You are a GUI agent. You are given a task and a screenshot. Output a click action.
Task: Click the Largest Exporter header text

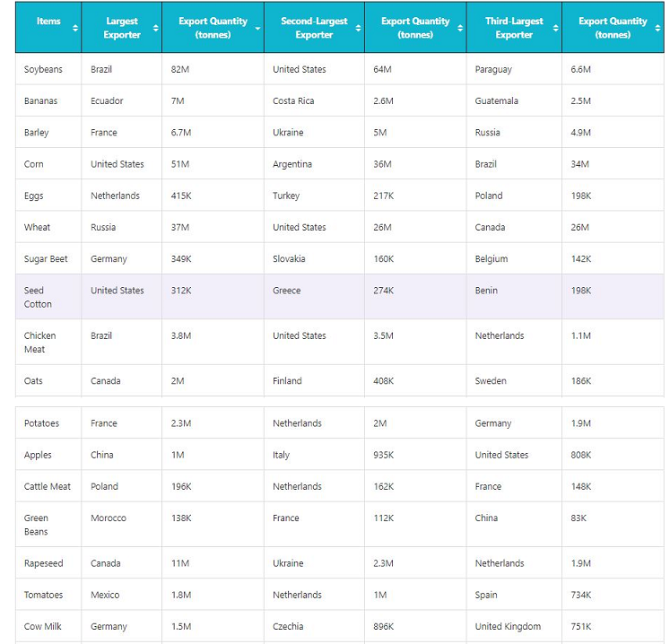(122, 28)
